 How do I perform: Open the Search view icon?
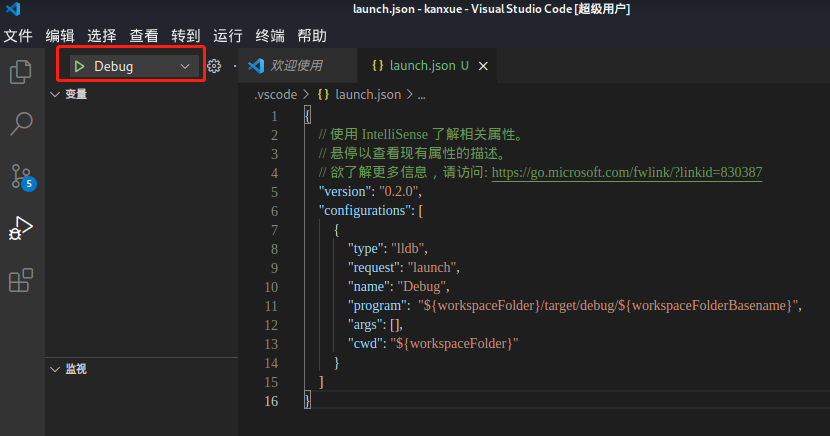coord(20,124)
